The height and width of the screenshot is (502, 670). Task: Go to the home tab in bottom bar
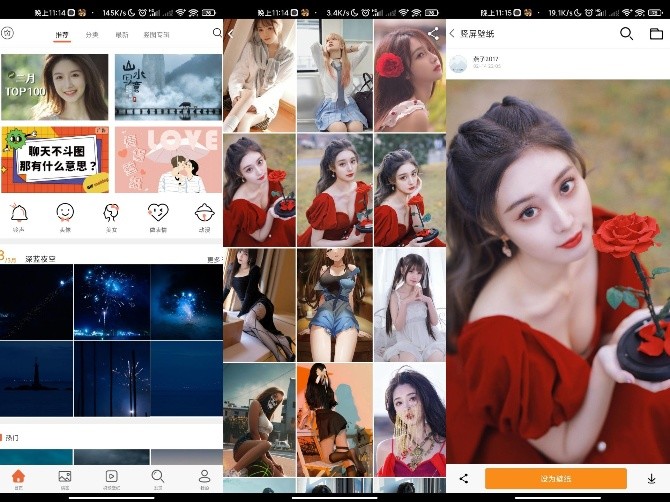click(18, 477)
